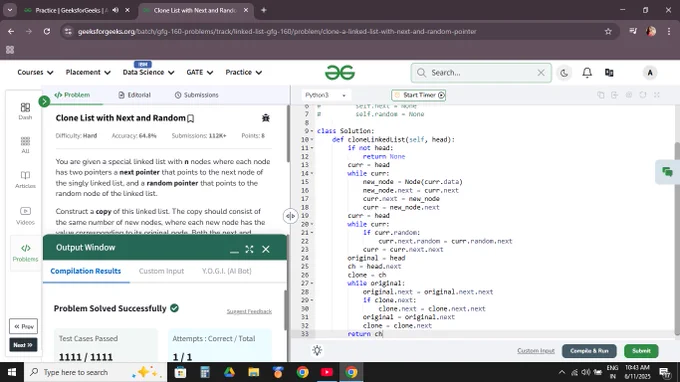Click the copy code icon in editor toolbar
This screenshot has height=382, width=680.
[601, 95]
